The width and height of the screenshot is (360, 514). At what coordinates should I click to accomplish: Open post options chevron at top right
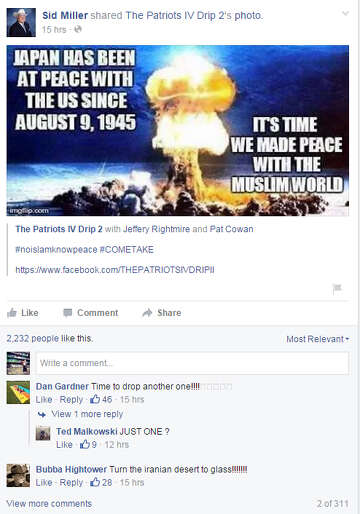[x=346, y=13]
